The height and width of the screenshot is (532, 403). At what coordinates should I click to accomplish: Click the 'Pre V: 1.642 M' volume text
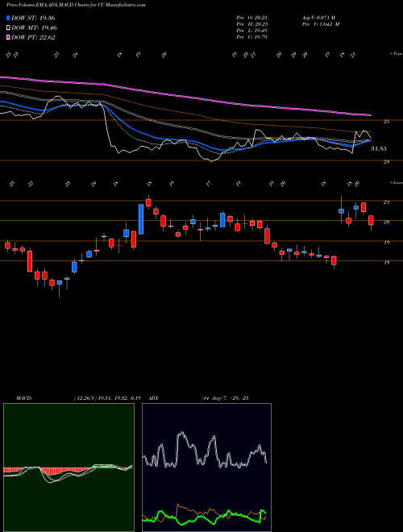click(322, 24)
